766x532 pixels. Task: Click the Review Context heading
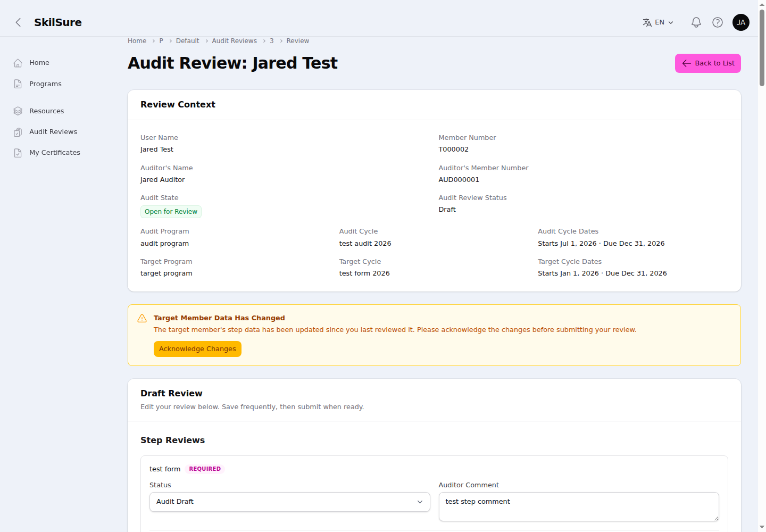(x=178, y=105)
